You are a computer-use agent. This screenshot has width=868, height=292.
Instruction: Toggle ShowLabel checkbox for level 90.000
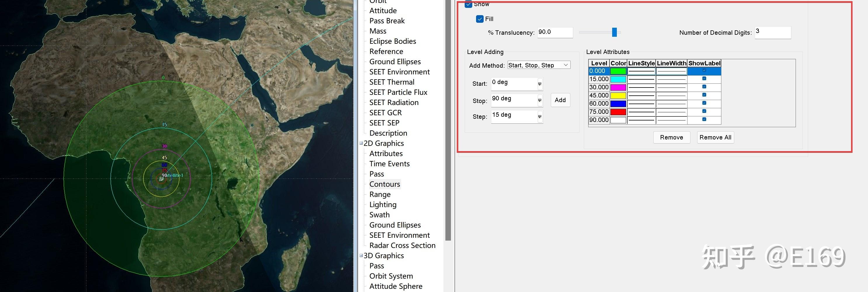pos(704,119)
